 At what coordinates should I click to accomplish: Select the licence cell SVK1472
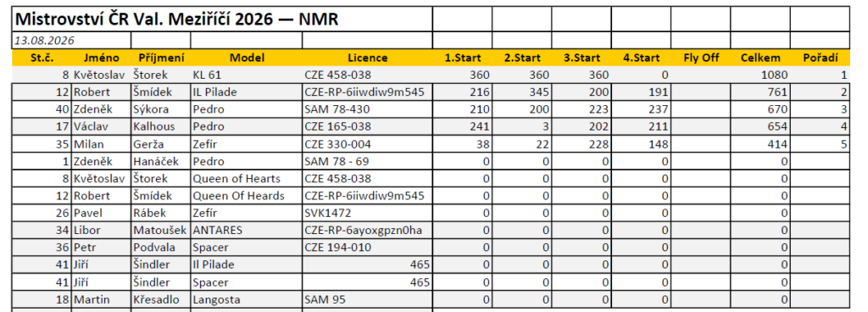[367, 213]
